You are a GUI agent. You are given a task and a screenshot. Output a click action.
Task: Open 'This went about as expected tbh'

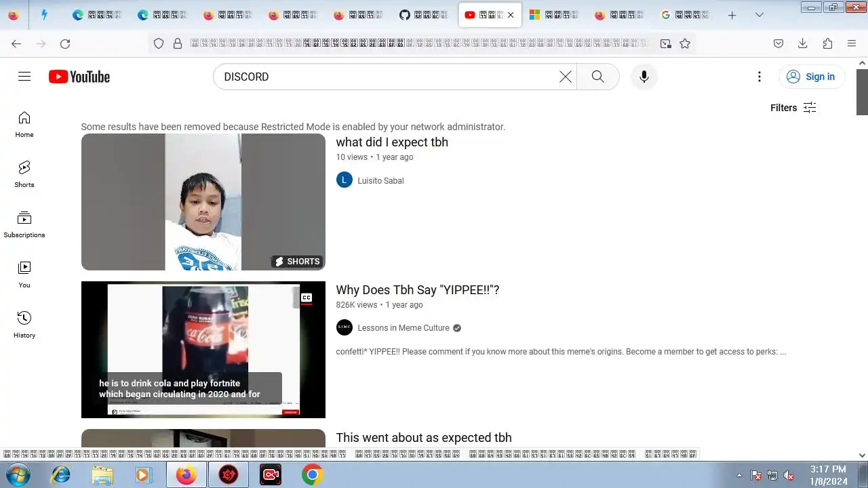(424, 438)
